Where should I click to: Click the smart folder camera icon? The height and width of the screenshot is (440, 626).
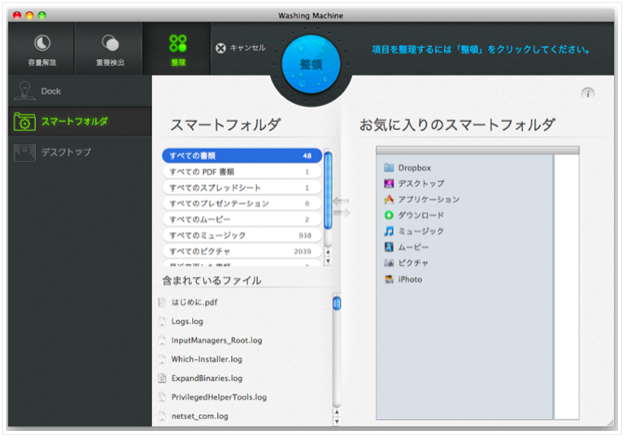[24, 121]
